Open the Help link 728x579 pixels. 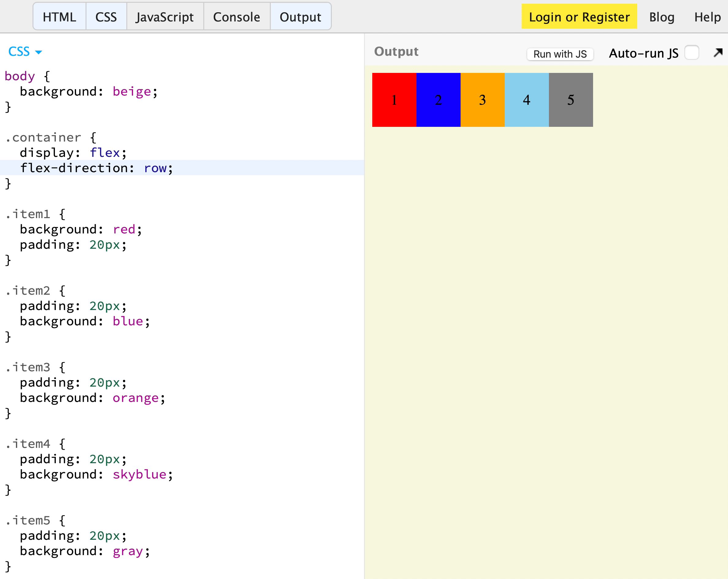pos(707,17)
